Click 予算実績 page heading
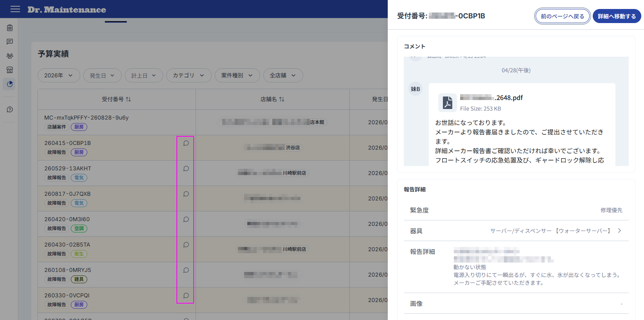644x320 pixels. (x=53, y=54)
